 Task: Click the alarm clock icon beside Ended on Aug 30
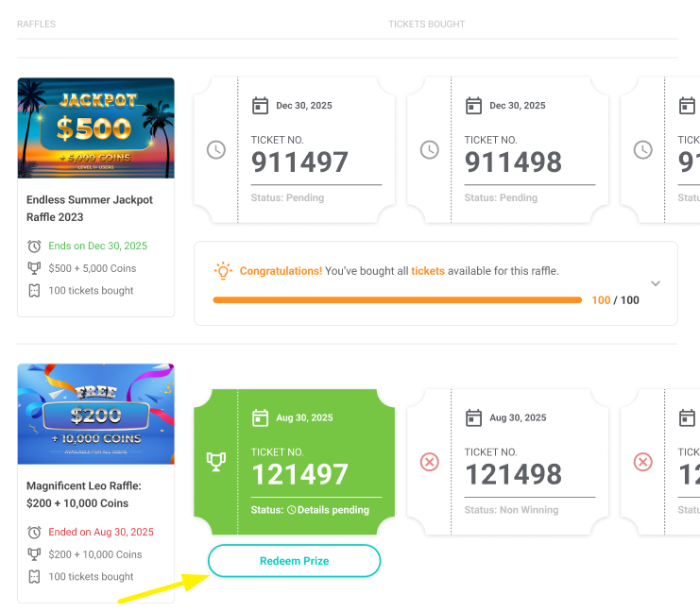point(34,532)
